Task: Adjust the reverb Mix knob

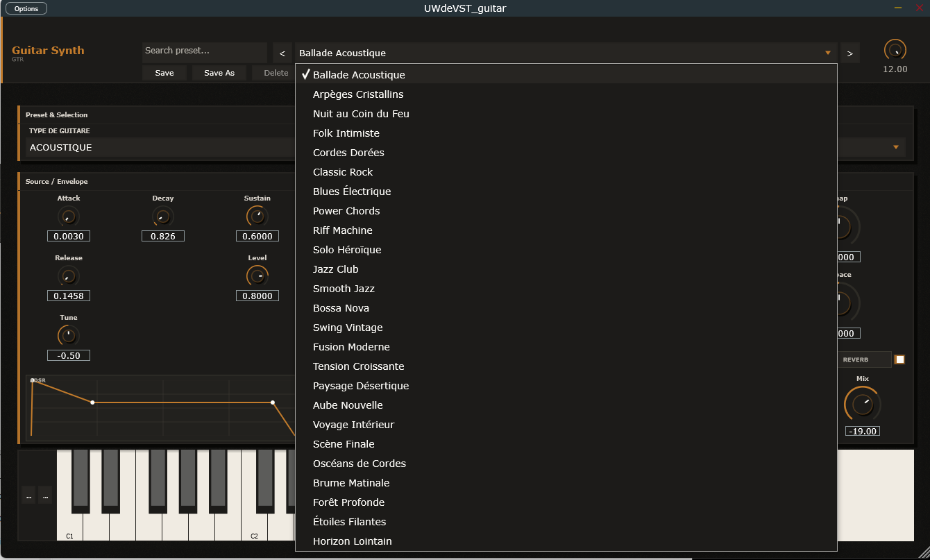Action: (x=862, y=403)
